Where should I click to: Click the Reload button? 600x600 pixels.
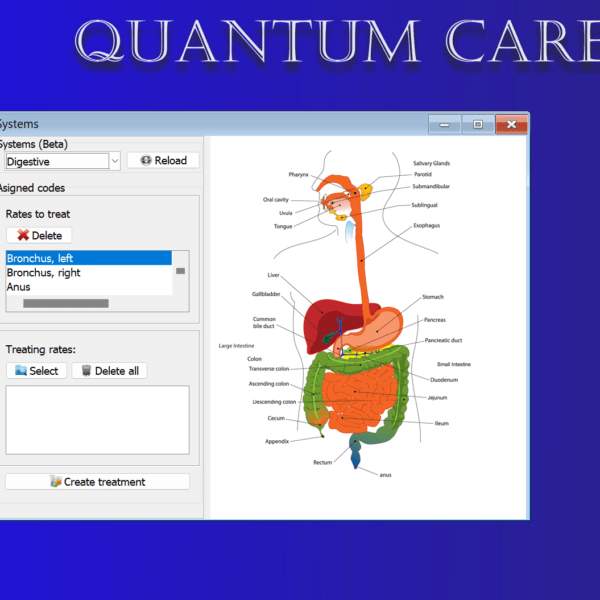(163, 160)
